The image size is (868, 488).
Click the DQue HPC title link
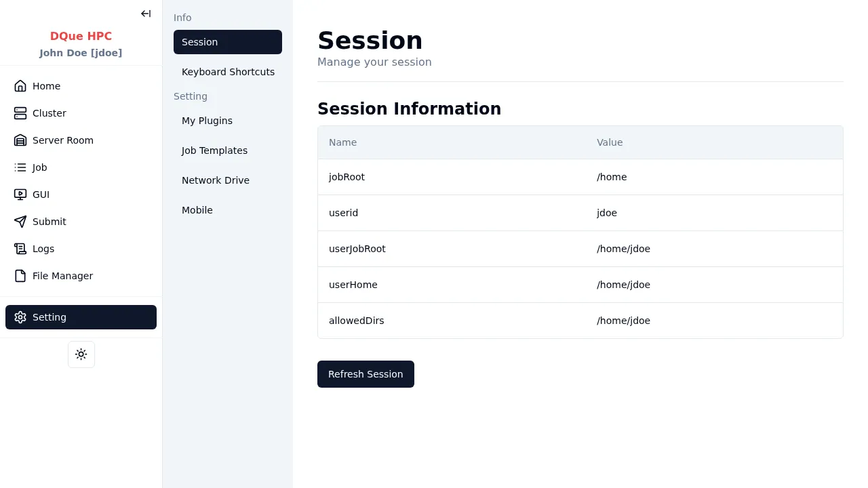[81, 37]
